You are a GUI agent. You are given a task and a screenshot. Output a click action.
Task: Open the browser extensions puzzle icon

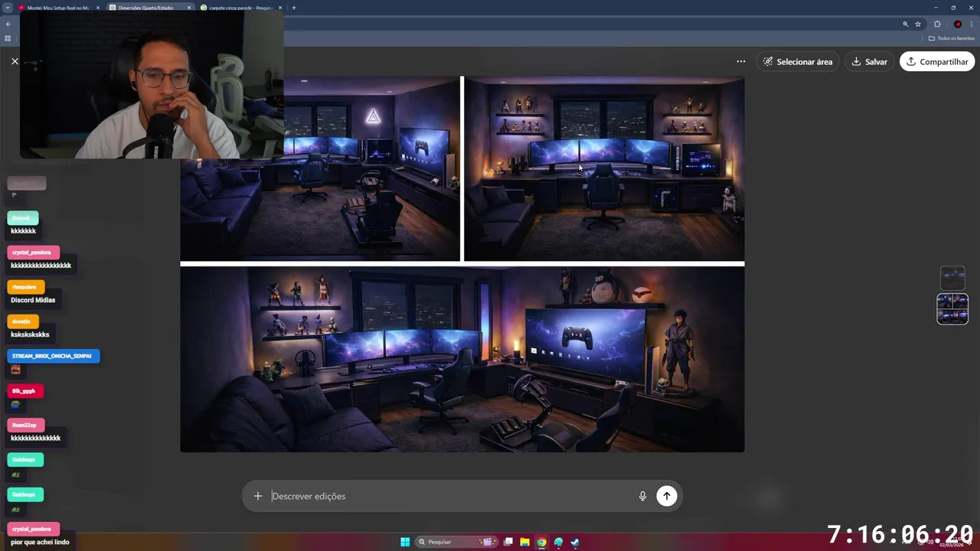[937, 24]
